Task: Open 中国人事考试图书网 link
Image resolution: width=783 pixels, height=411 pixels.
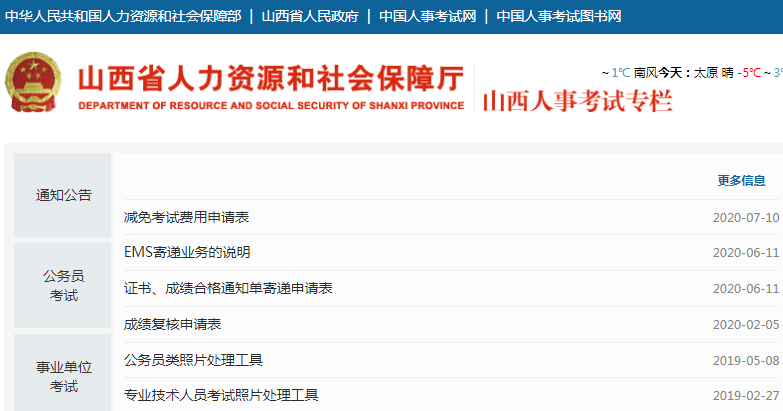Action: [x=559, y=17]
